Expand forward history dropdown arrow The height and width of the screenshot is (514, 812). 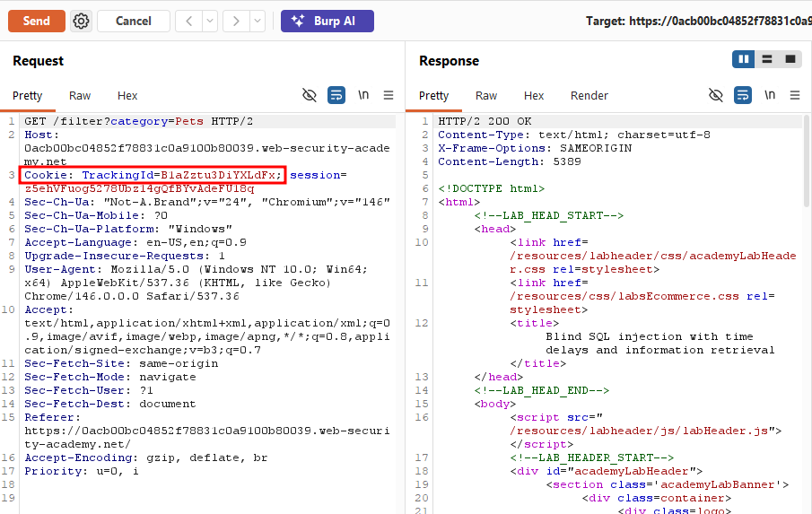(258, 22)
